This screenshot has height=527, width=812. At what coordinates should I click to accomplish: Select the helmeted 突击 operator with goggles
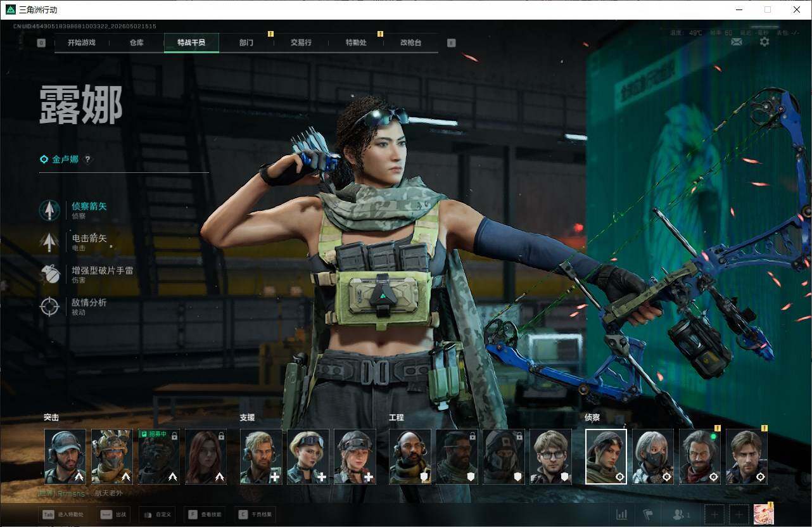coord(112,457)
